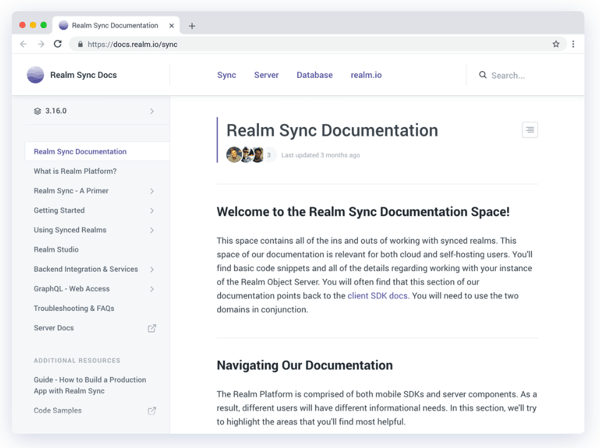This screenshot has width=600, height=448.
Task: Click the search magnifier icon
Action: tap(483, 75)
